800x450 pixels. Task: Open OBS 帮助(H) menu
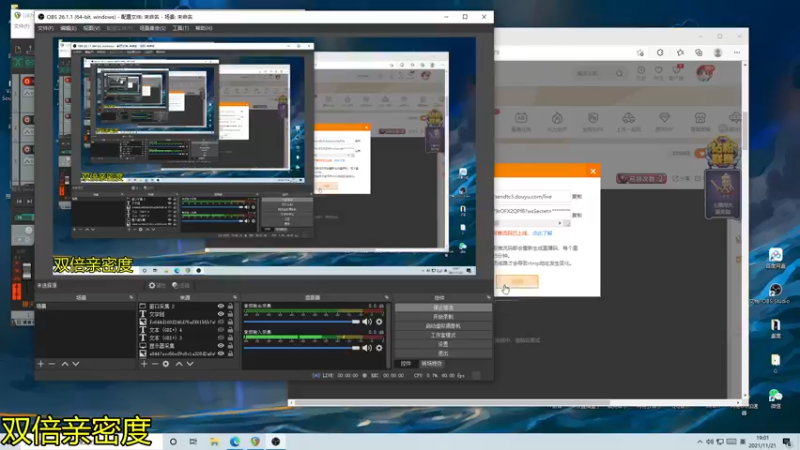(204, 28)
